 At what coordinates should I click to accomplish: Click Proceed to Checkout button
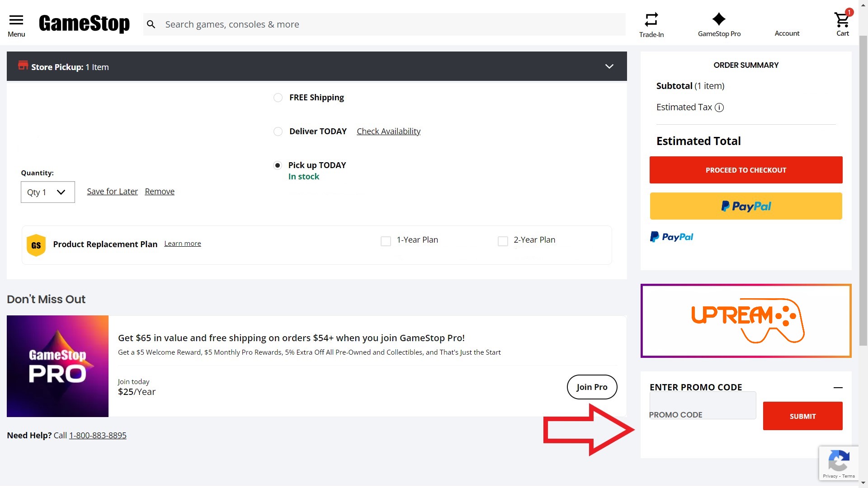click(x=746, y=170)
